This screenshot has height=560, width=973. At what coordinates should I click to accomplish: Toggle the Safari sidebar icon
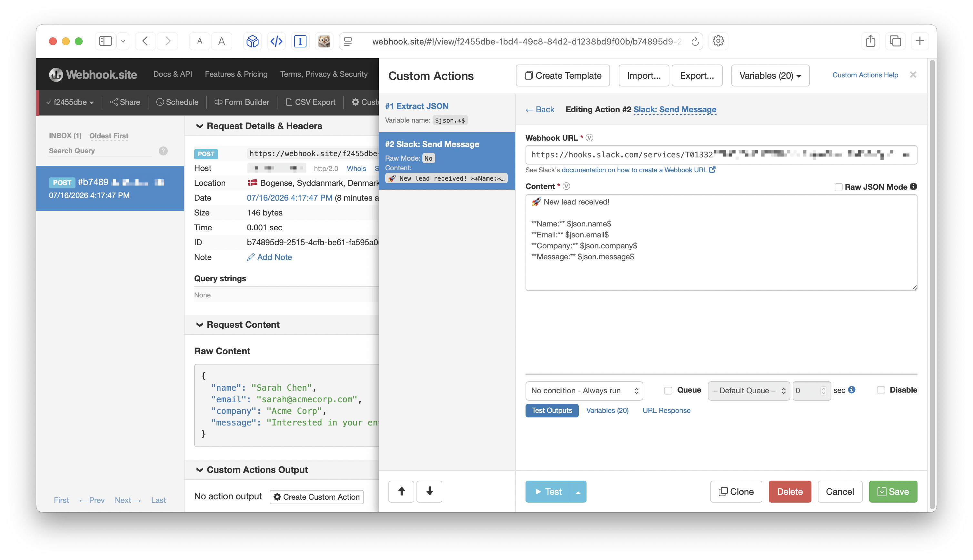(105, 41)
